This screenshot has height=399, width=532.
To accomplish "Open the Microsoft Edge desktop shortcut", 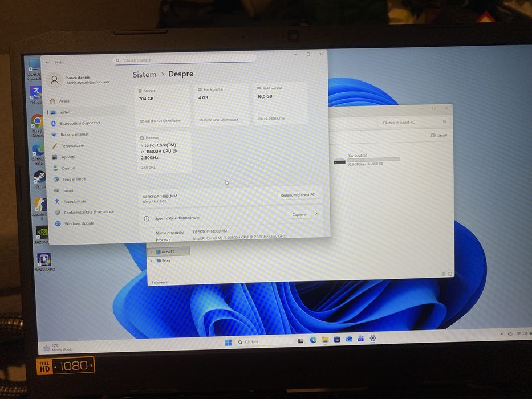I will [38, 153].
